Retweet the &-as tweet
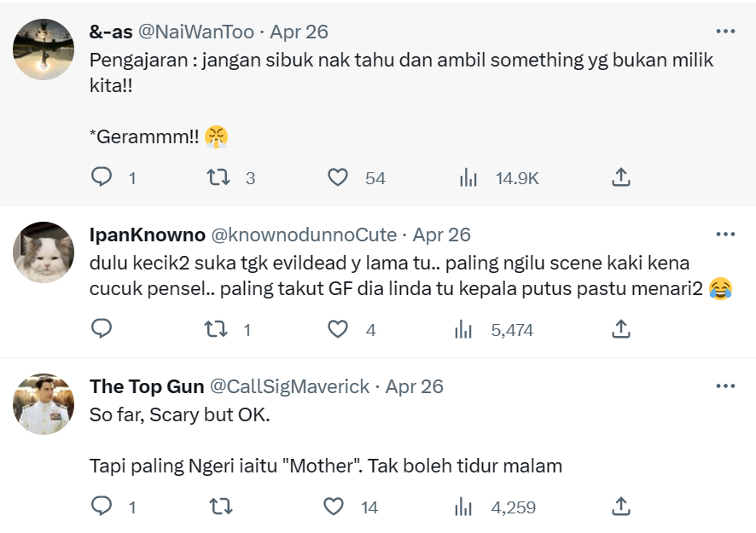Viewport: 756px width, 533px height. point(219,177)
